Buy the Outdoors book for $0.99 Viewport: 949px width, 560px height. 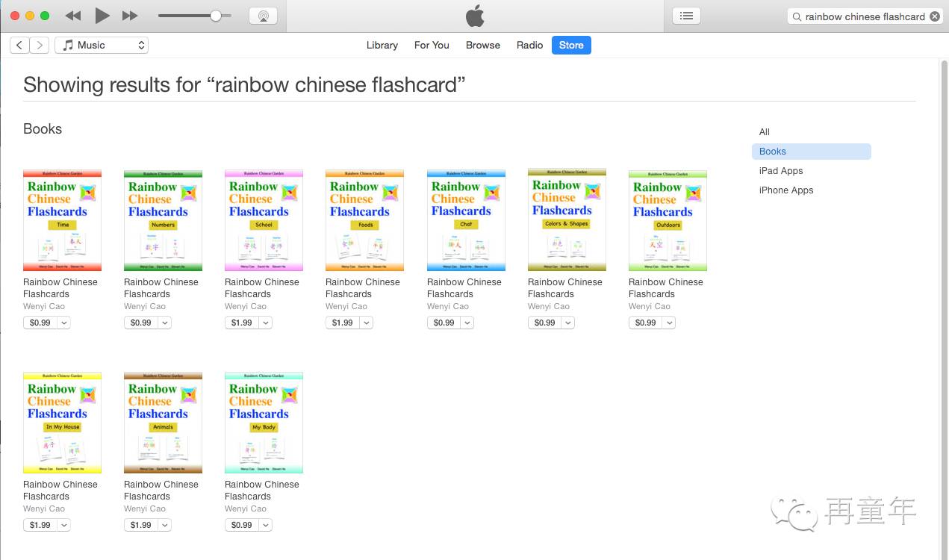tap(646, 323)
